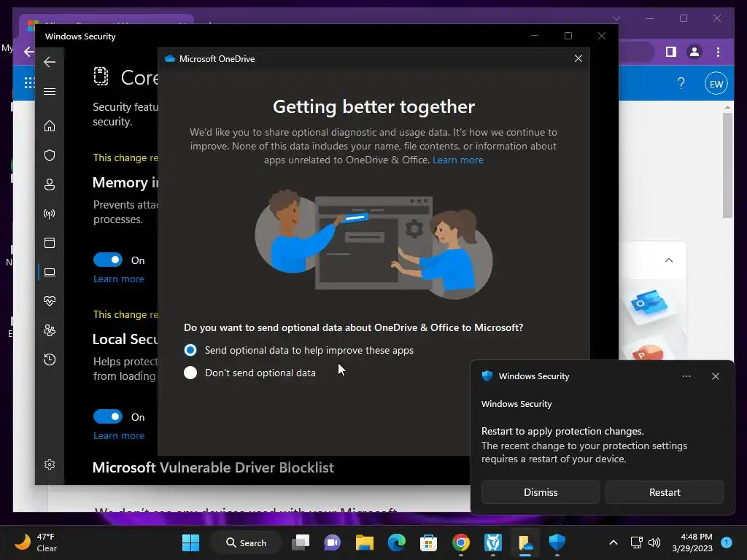
Task: Open EW account avatar in browser
Action: [716, 84]
